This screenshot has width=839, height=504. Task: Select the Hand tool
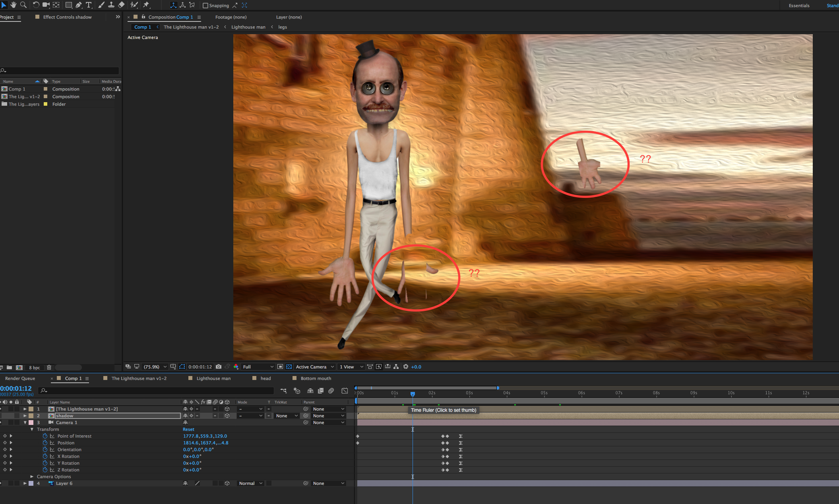click(x=14, y=5)
